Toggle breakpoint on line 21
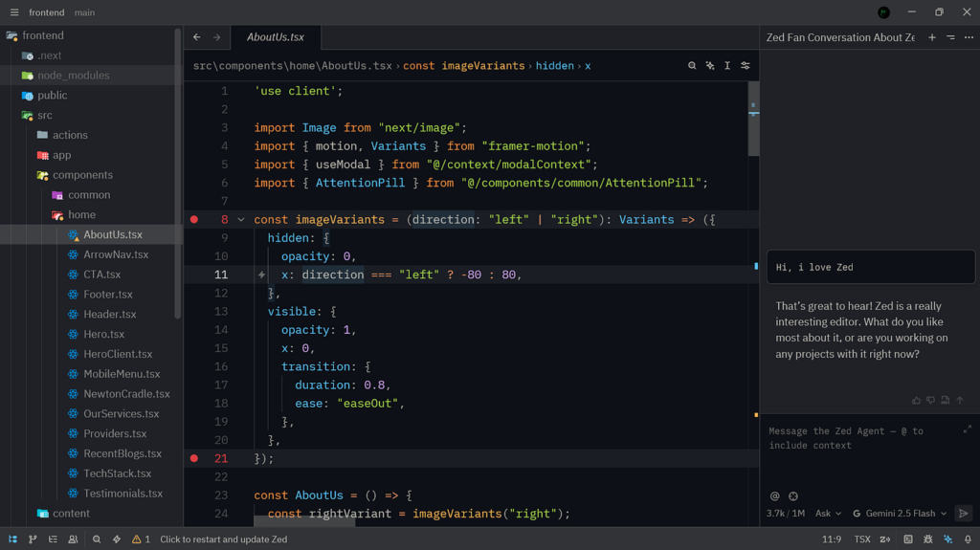The image size is (980, 550). click(194, 458)
